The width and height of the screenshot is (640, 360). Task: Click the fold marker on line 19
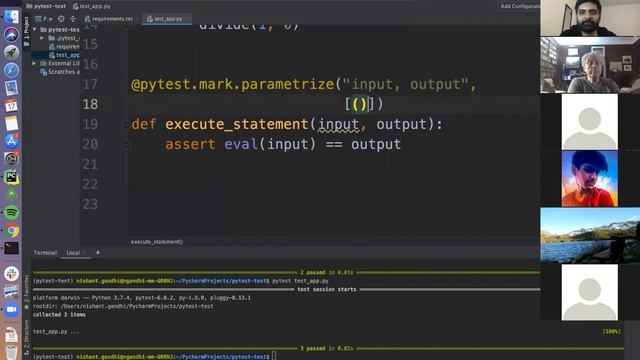click(x=126, y=124)
